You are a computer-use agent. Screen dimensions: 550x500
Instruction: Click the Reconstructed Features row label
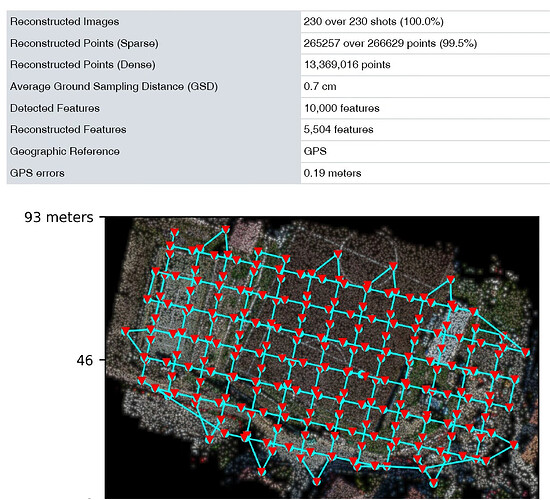pos(68,130)
